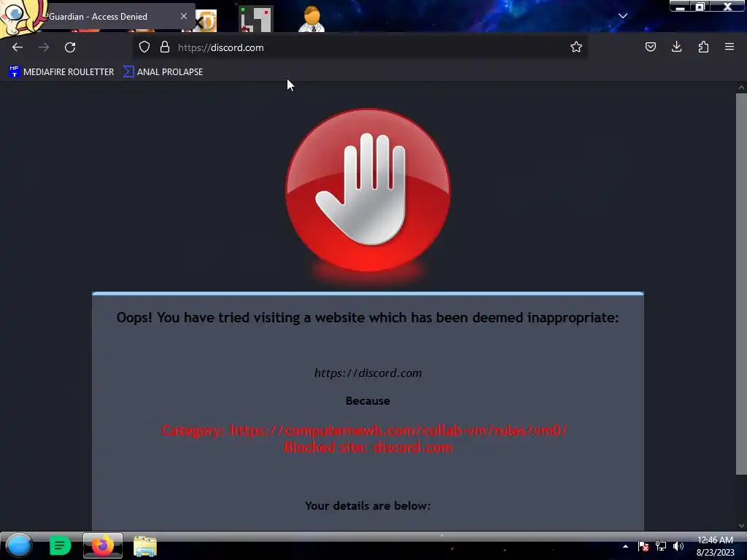Viewport: 747px width, 560px height.
Task: Click the blocked URL text https://discord.com
Action: click(x=368, y=373)
